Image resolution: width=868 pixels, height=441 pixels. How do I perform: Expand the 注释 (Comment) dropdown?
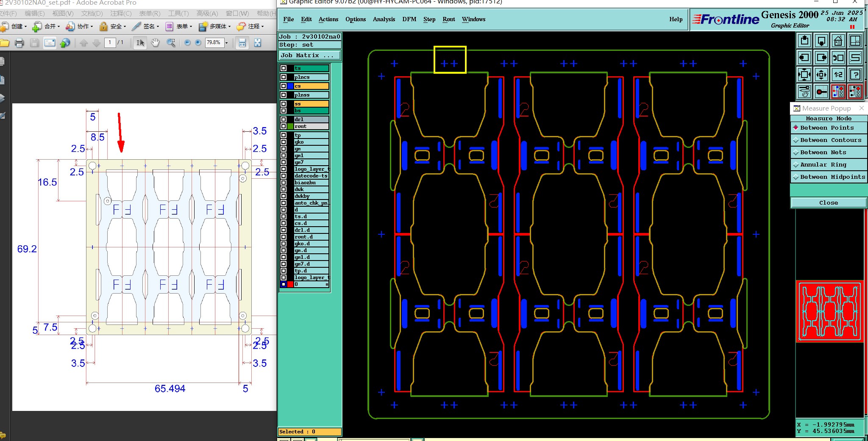[x=262, y=26]
